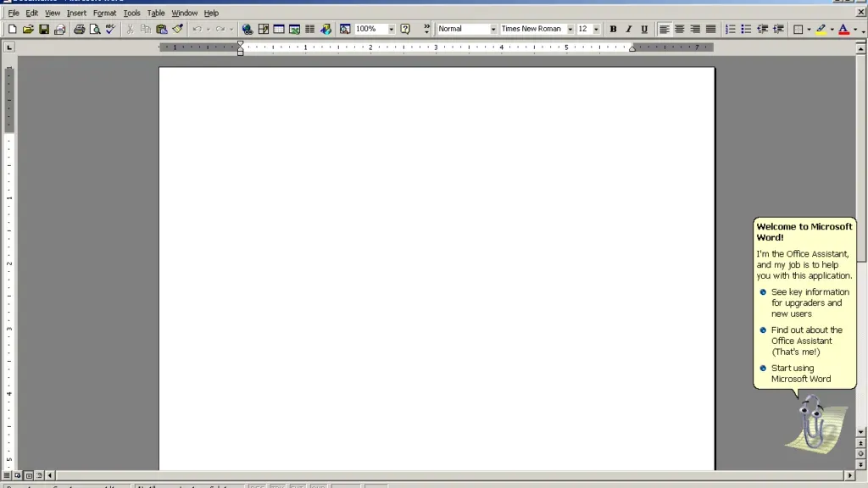
Task: Click the Increase Indent icon
Action: point(778,30)
